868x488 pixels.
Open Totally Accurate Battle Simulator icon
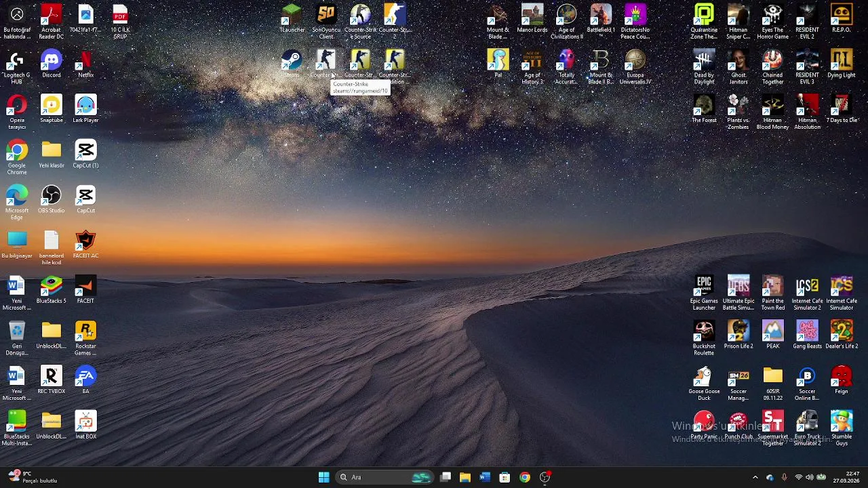pyautogui.click(x=566, y=67)
